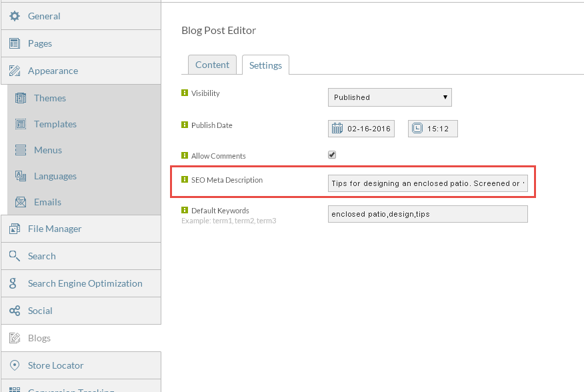Open the Pages menu item

pos(81,43)
